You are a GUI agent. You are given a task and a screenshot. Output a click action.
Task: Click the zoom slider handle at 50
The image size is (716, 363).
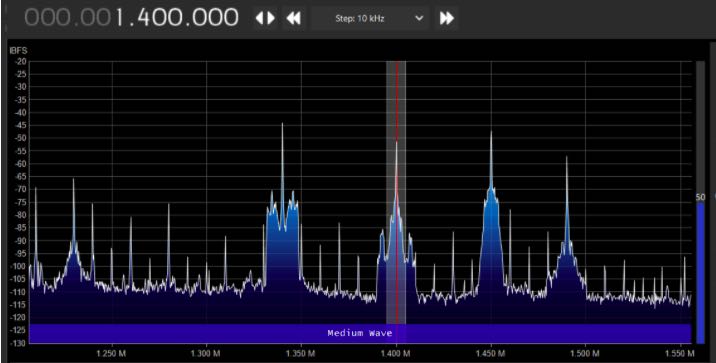point(700,204)
